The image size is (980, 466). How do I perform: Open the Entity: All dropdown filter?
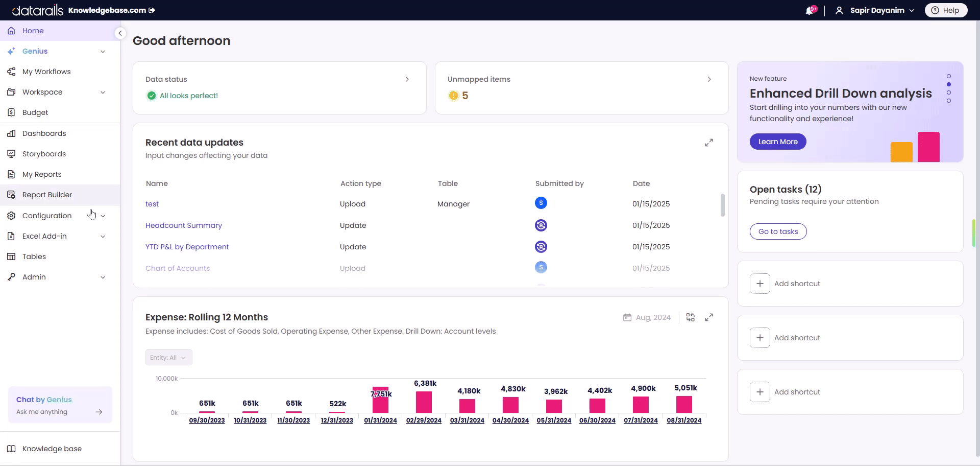pos(168,358)
